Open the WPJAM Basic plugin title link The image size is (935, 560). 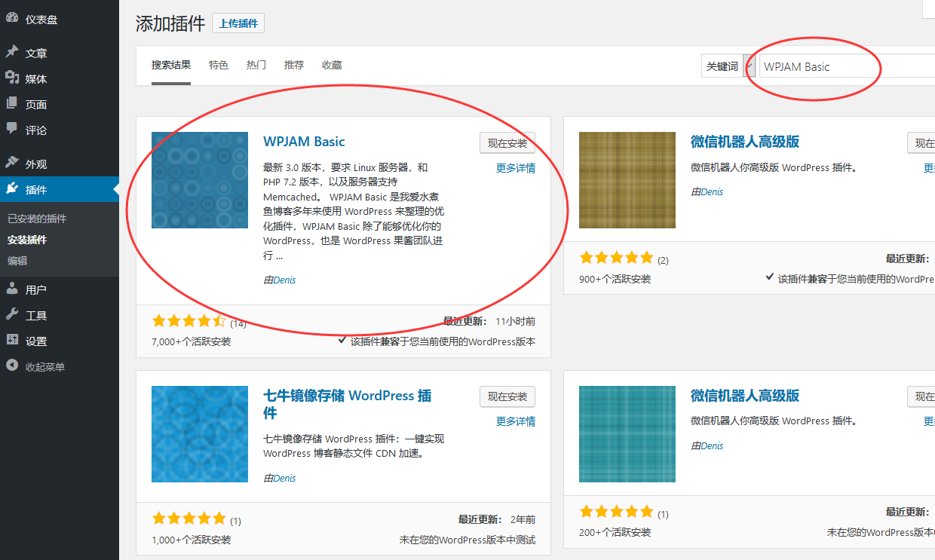304,142
